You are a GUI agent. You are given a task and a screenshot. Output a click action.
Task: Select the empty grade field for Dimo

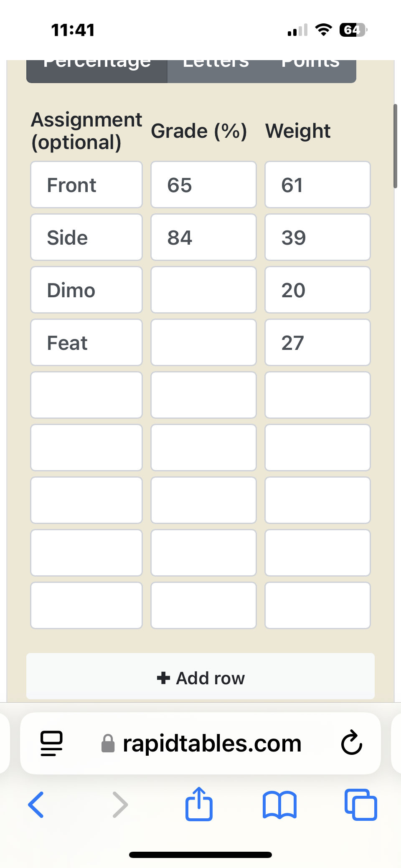(x=203, y=290)
